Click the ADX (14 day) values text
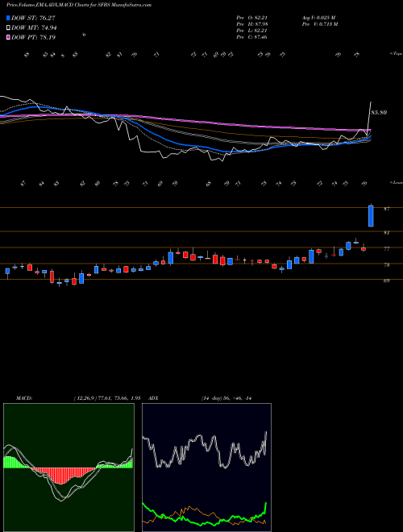 coord(226,398)
